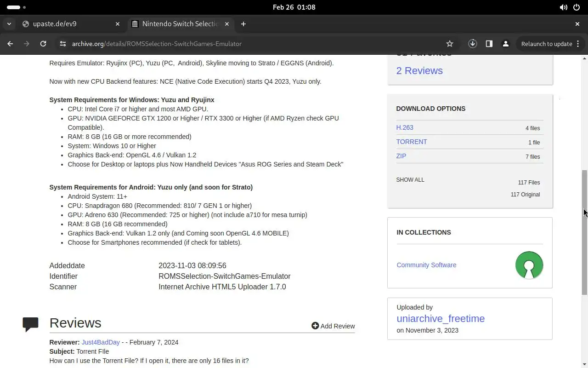Click the 'Subject: Torrent FIle' line

79,351
